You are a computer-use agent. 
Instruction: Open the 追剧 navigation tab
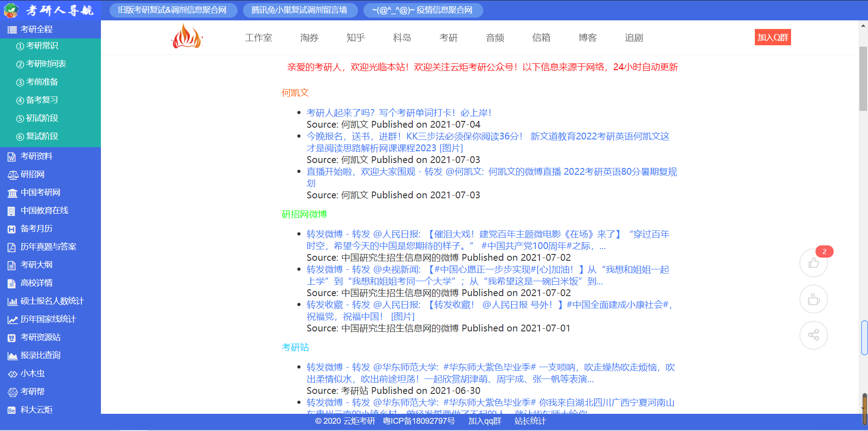(x=633, y=38)
